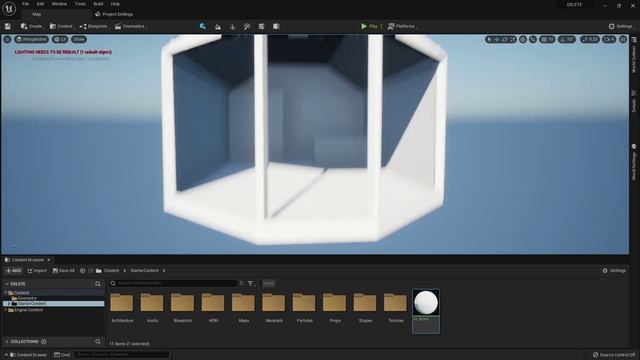
Task: Focus Search StarterContent input field
Action: click(173, 283)
